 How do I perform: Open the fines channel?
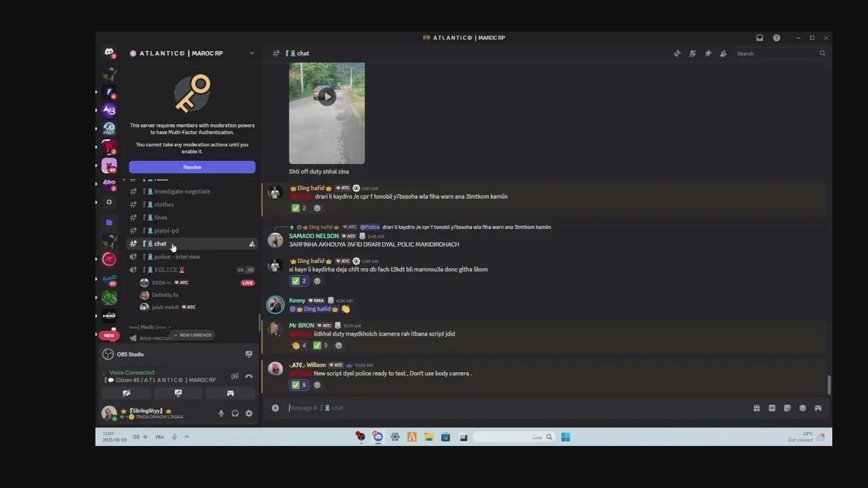(x=192, y=218)
